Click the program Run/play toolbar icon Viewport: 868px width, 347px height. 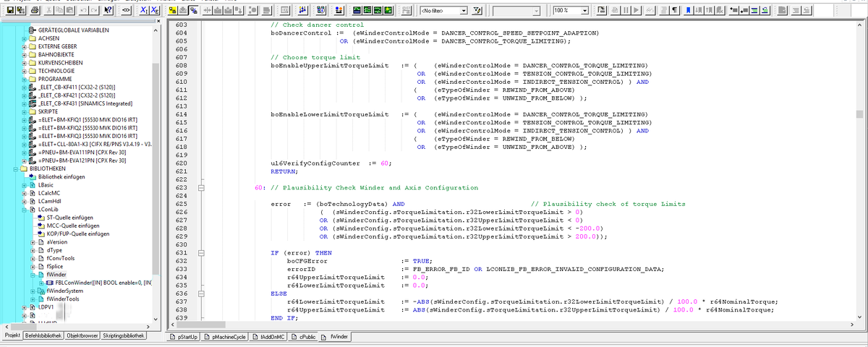pos(637,10)
